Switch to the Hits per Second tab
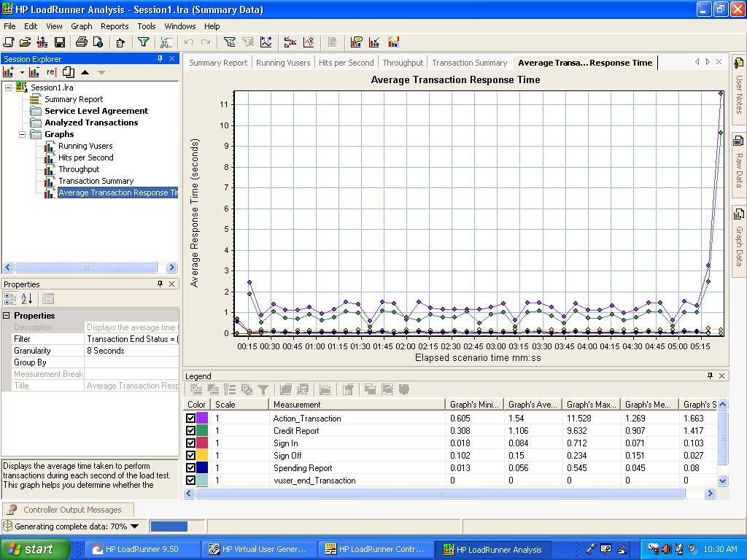 [346, 63]
